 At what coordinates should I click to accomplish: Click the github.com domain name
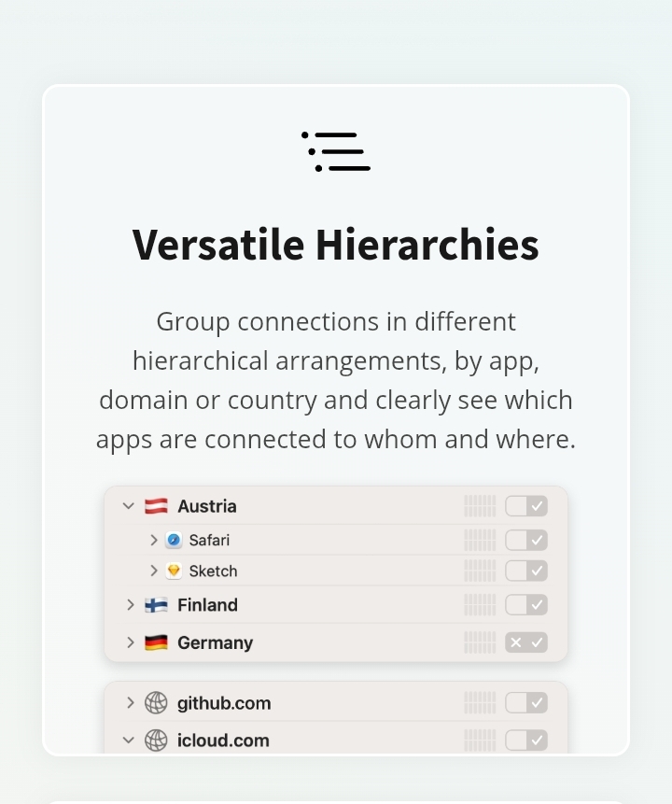coord(224,703)
